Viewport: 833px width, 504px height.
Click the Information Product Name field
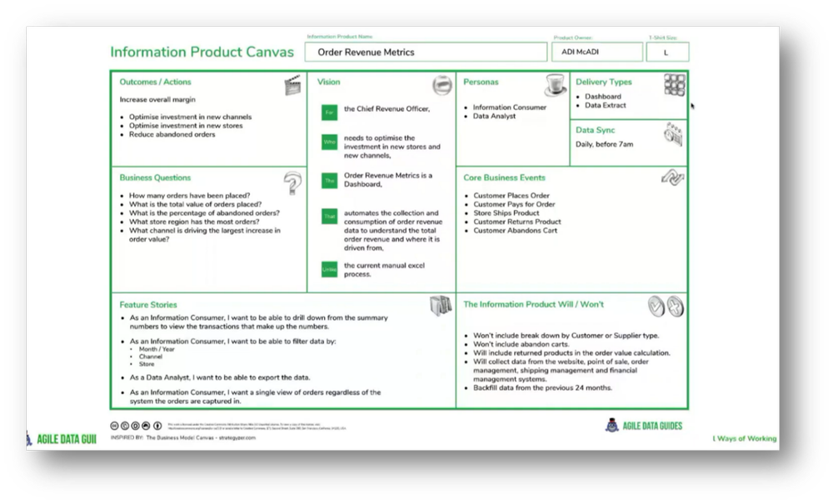[x=426, y=52]
